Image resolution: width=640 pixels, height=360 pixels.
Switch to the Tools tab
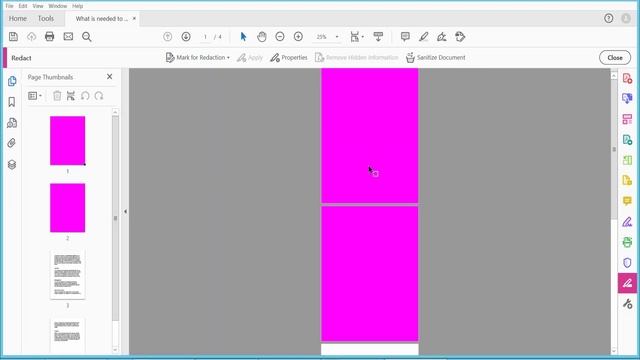(x=46, y=18)
